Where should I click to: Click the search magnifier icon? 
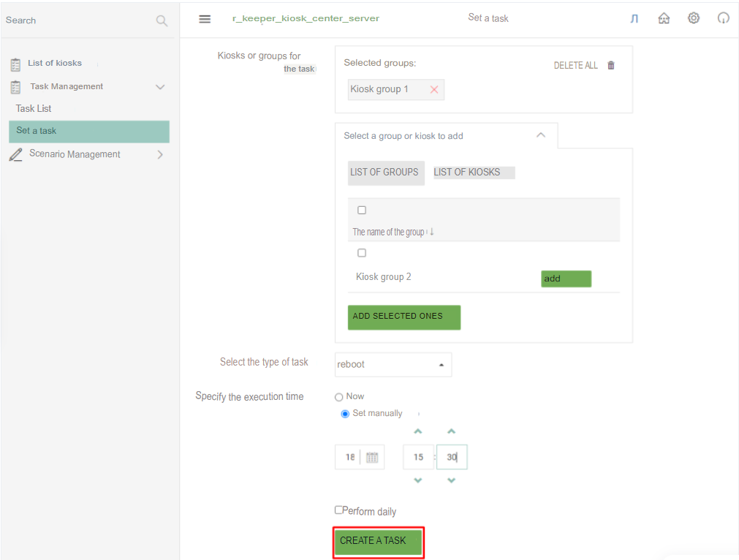pyautogui.click(x=162, y=21)
